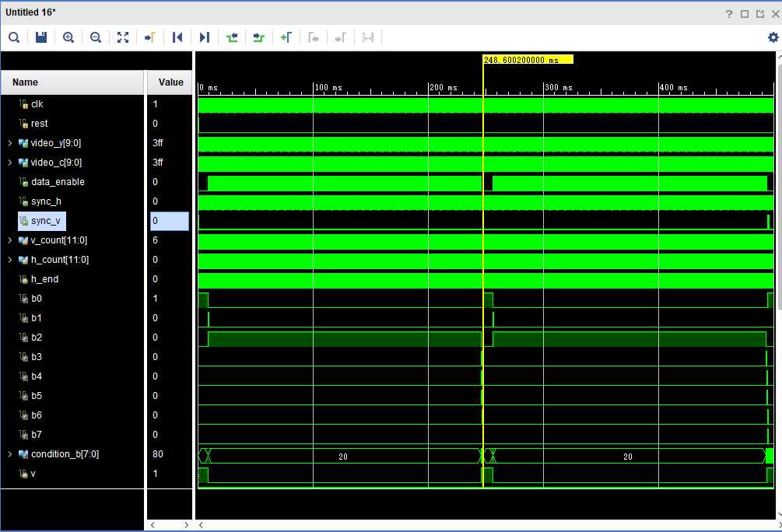The height and width of the screenshot is (532, 782).
Task: Open waveform settings gear
Action: tap(773, 37)
